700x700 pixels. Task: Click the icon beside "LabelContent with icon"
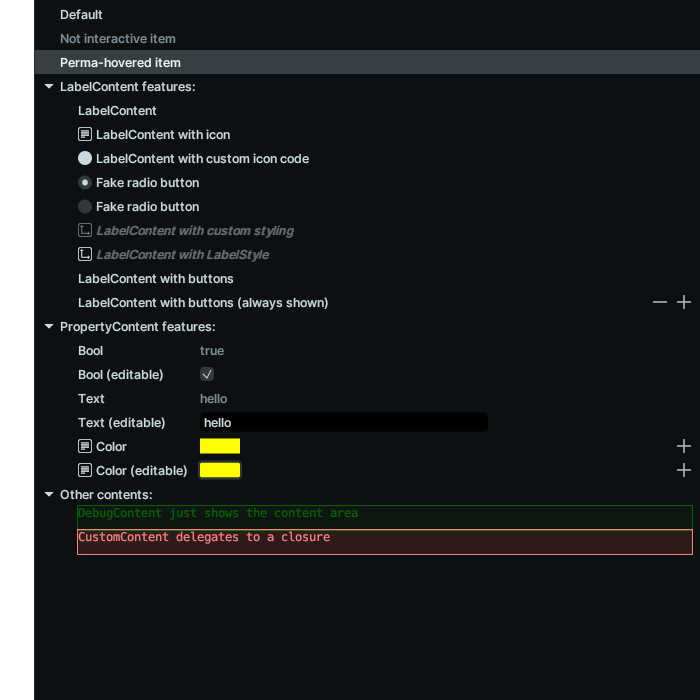click(x=85, y=135)
